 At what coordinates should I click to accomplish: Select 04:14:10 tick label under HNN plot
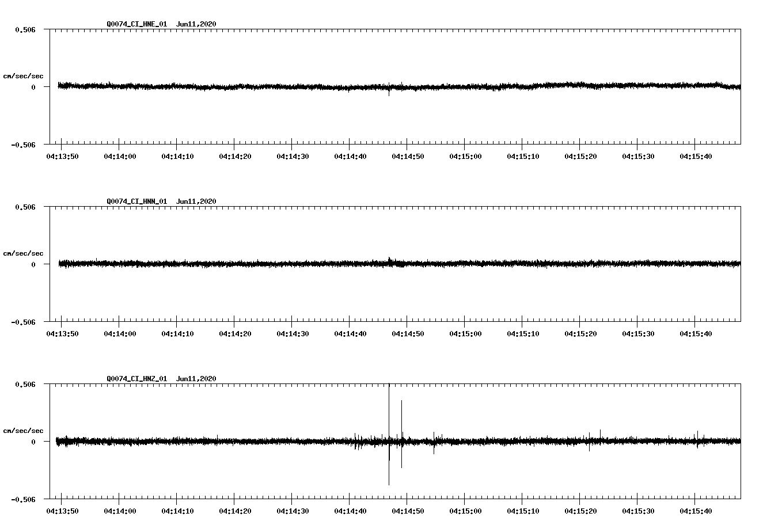point(177,334)
